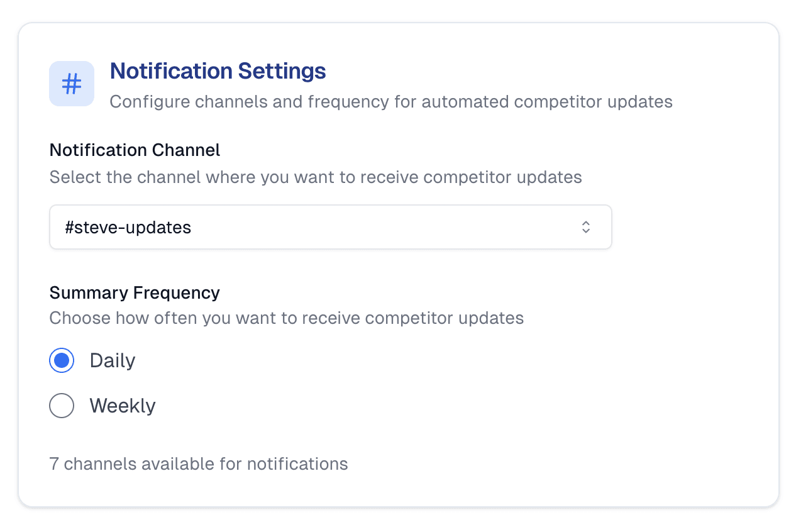Click the hash icon beside Notification Settings
796x532 pixels.
pyautogui.click(x=72, y=84)
